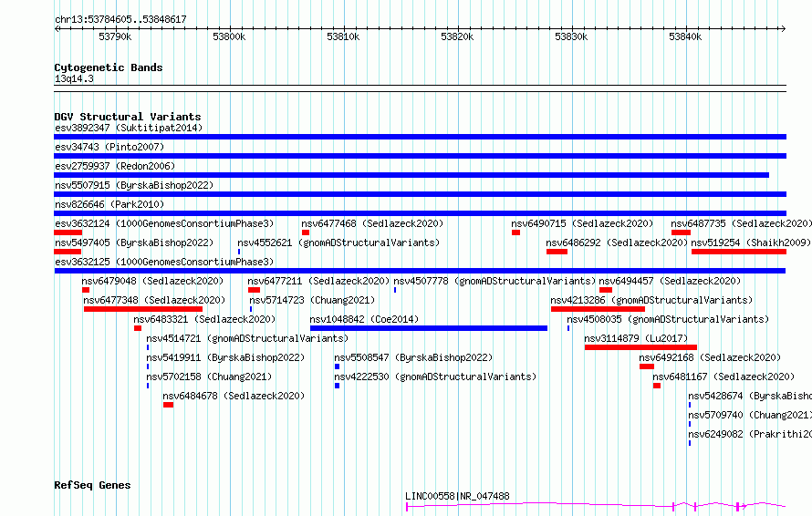Open nsv4552621 gnomADStructuralVariants label
This screenshot has height=516, width=812.
coord(338,243)
